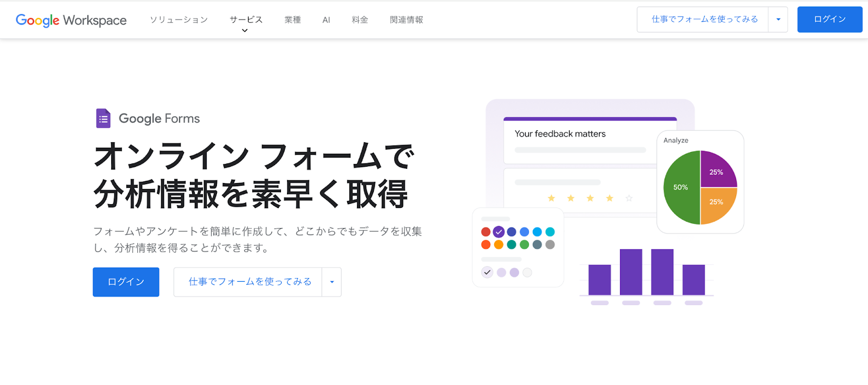Click the empty fifth rating star
The height and width of the screenshot is (385, 868).
pyautogui.click(x=629, y=198)
